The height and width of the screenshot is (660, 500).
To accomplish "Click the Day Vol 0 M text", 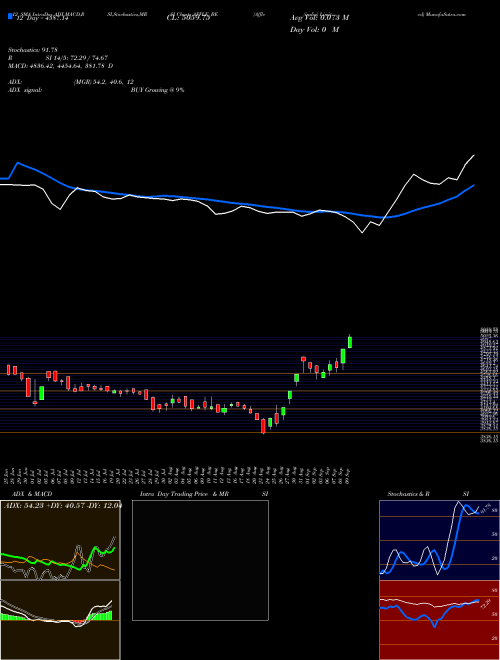I will tap(314, 30).
